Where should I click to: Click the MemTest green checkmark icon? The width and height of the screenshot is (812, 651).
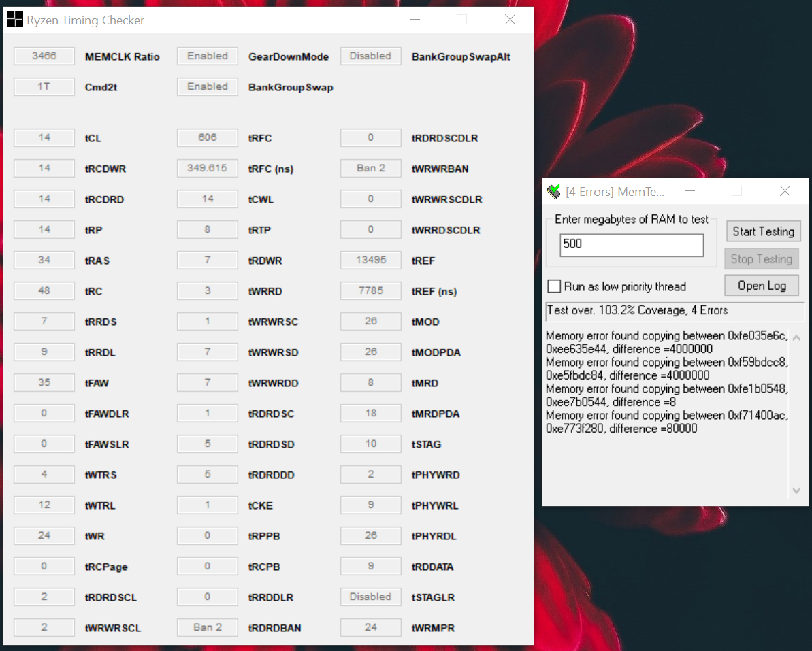click(553, 191)
